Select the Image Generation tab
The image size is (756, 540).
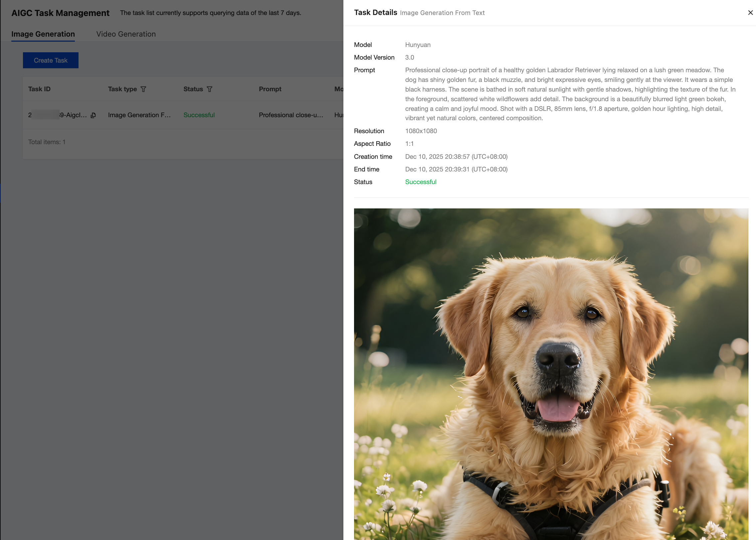[x=43, y=34]
